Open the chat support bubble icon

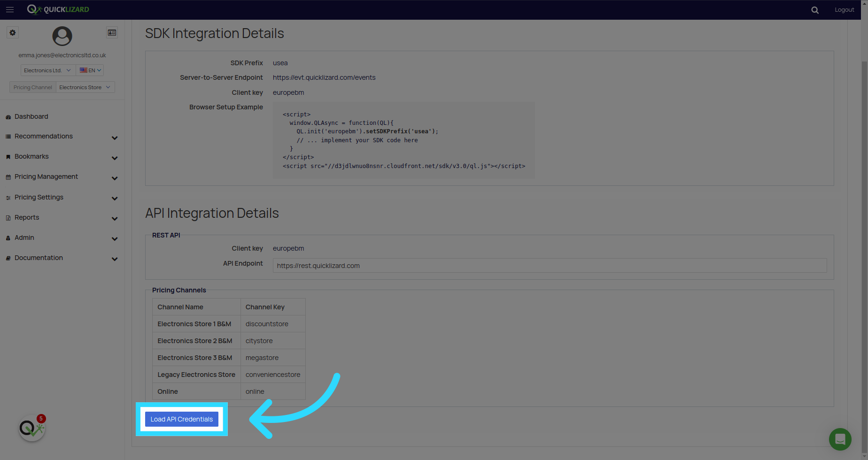(x=840, y=439)
